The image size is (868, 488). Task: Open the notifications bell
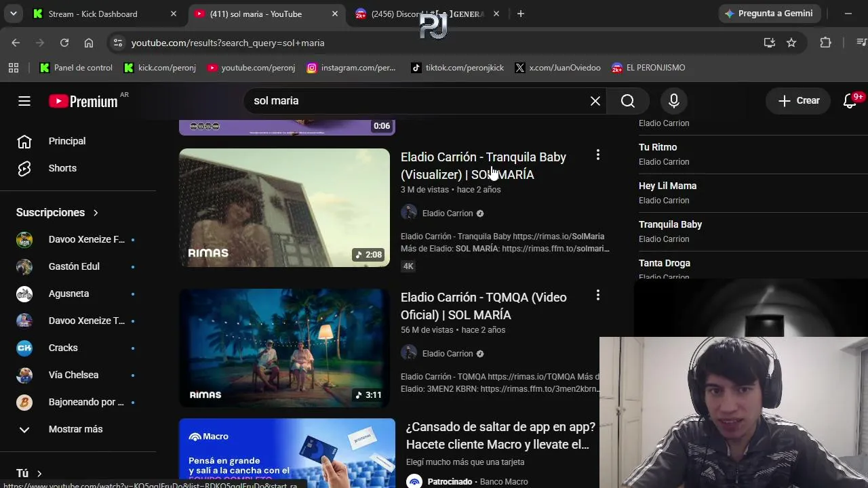[850, 101]
